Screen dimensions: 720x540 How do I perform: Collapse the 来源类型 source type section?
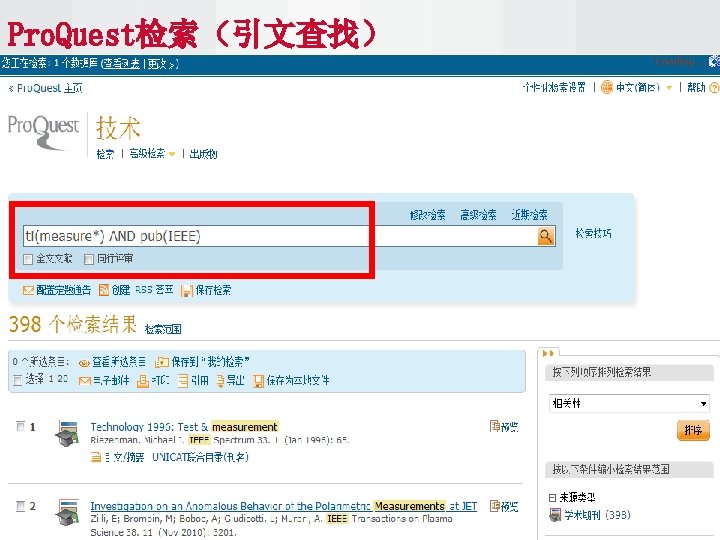tap(552, 497)
